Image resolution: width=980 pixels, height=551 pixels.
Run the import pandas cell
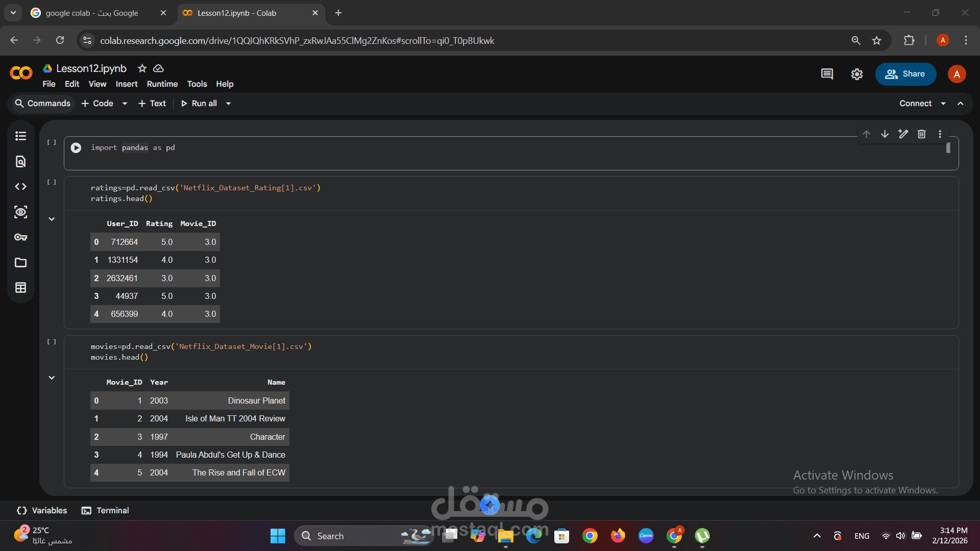click(76, 148)
